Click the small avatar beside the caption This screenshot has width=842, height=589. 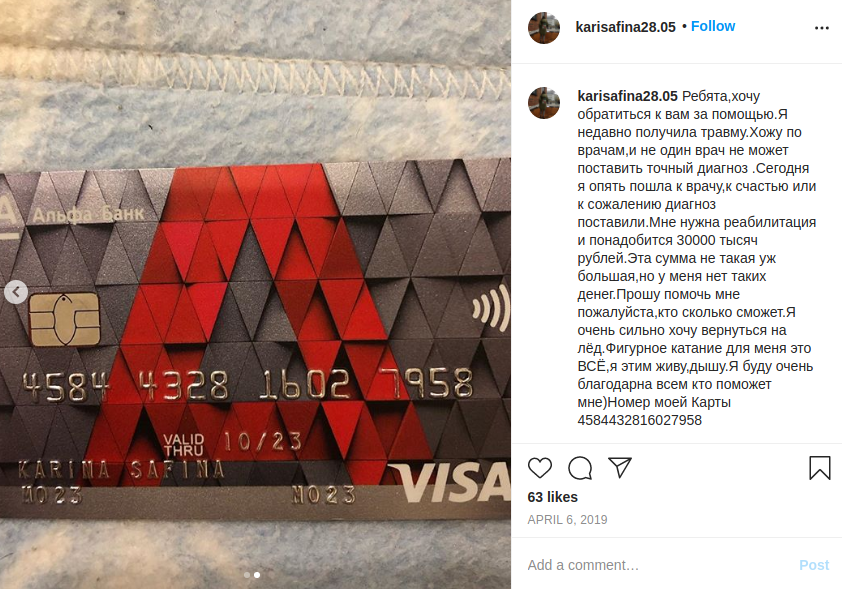tap(544, 103)
